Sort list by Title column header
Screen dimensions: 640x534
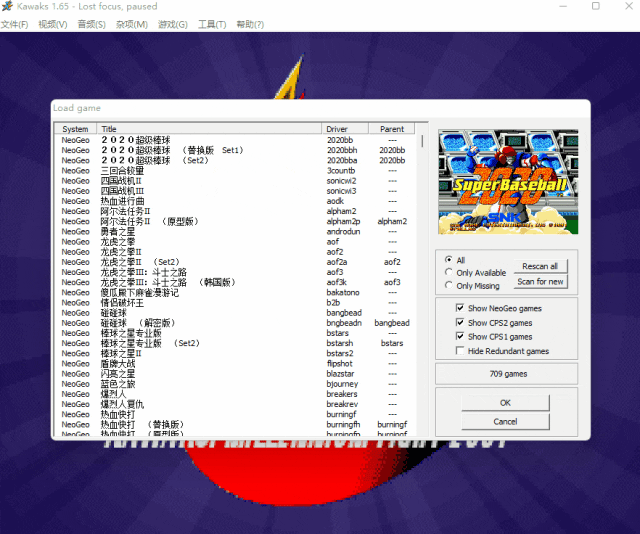click(x=209, y=129)
